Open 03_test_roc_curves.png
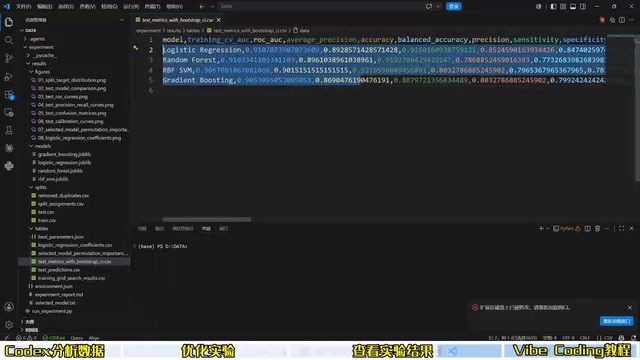This screenshot has width=640, height=360. 63,96
